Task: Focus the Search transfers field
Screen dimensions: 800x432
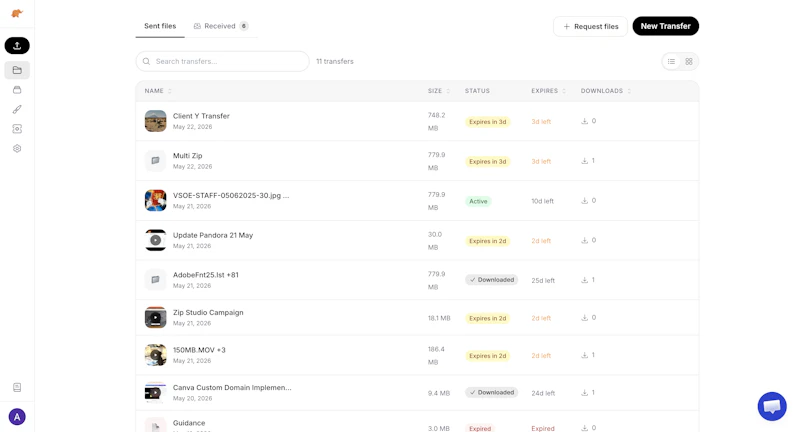Action: coord(222,61)
